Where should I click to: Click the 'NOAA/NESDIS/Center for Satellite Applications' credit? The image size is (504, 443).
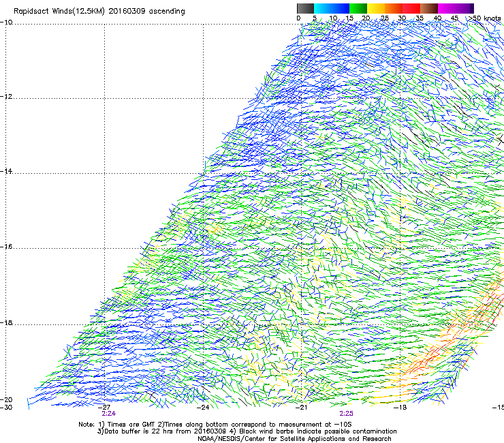294,439
